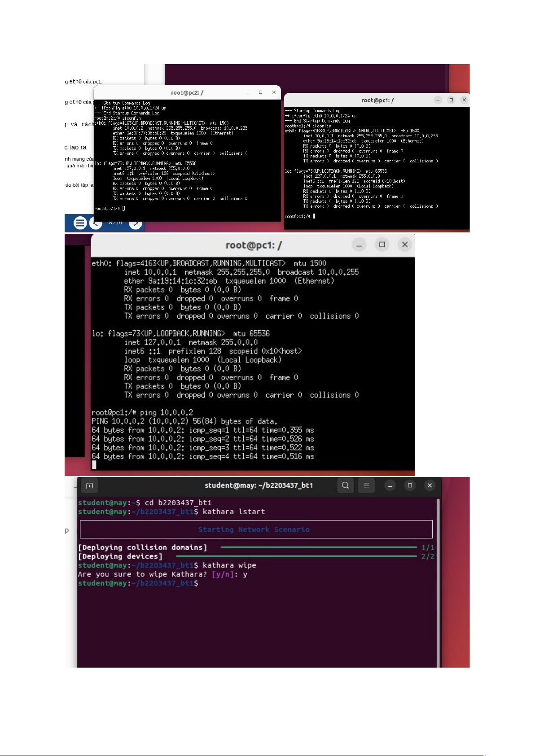Image resolution: width=535 pixels, height=756 pixels.
Task: Minimize the small top-right root@pc1 window
Action: [438, 100]
